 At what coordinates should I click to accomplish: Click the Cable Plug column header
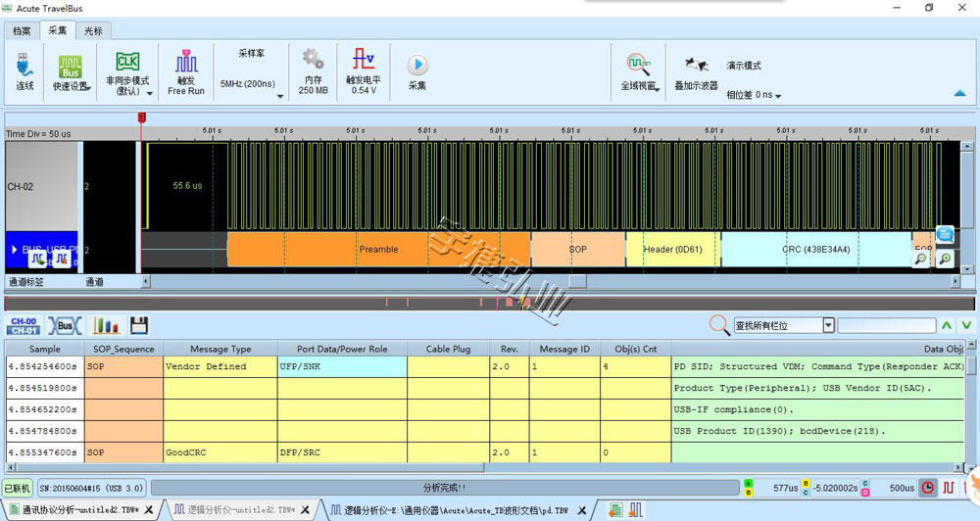pyautogui.click(x=448, y=350)
